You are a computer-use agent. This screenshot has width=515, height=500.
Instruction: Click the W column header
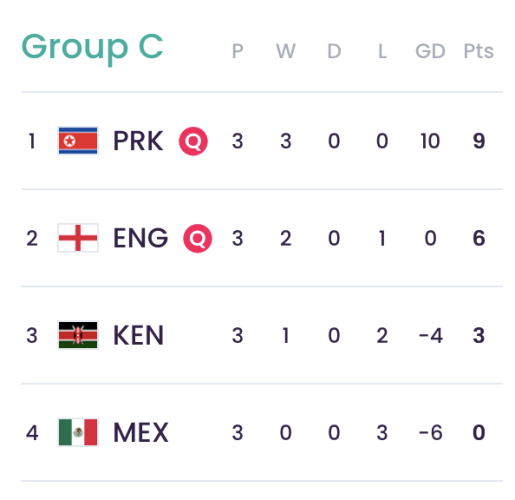(x=285, y=51)
